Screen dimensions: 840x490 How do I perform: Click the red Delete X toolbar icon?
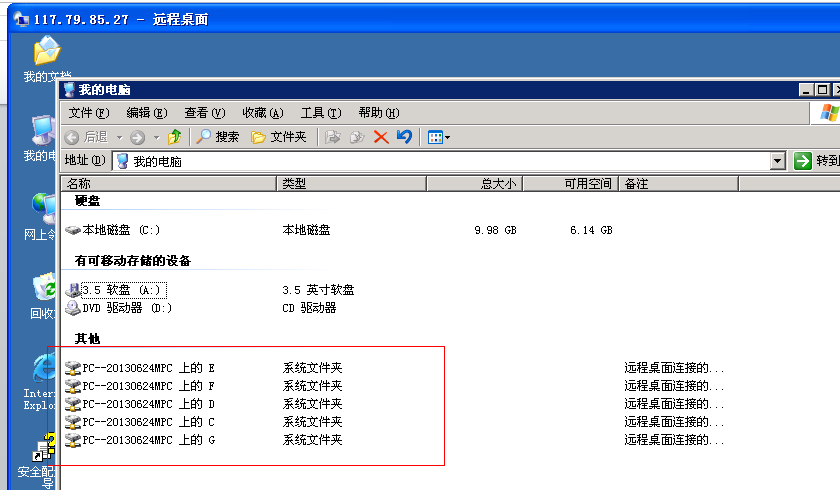pos(381,137)
